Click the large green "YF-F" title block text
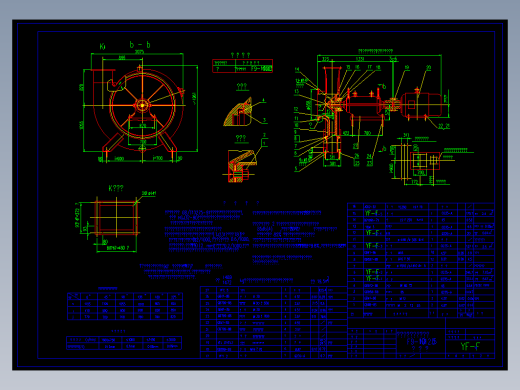The width and height of the screenshot is (520, 390). click(470, 347)
